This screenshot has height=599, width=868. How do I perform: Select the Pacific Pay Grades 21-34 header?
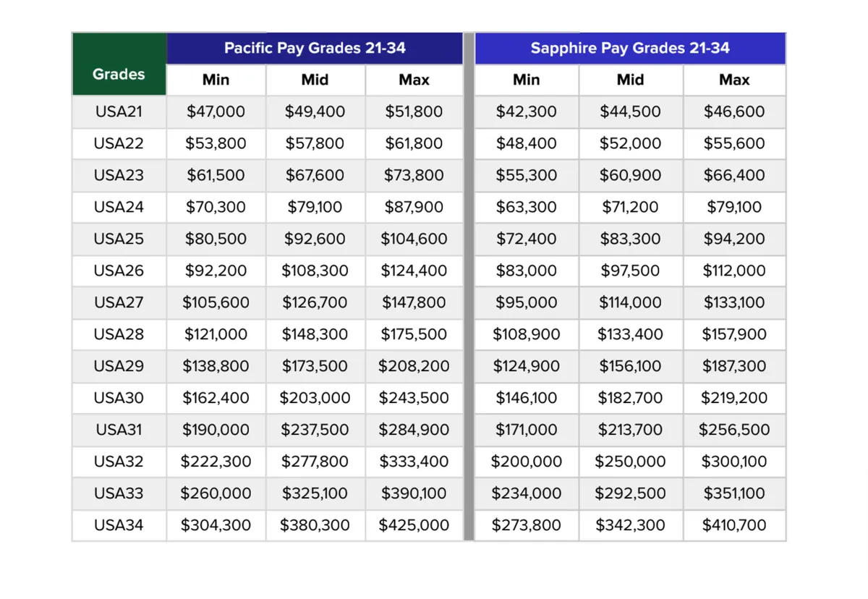(315, 48)
